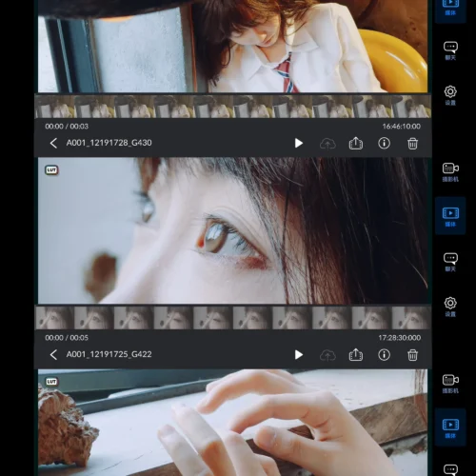Click the 17:28:30:000 timecode
This screenshot has width=476, height=476.
tap(400, 338)
